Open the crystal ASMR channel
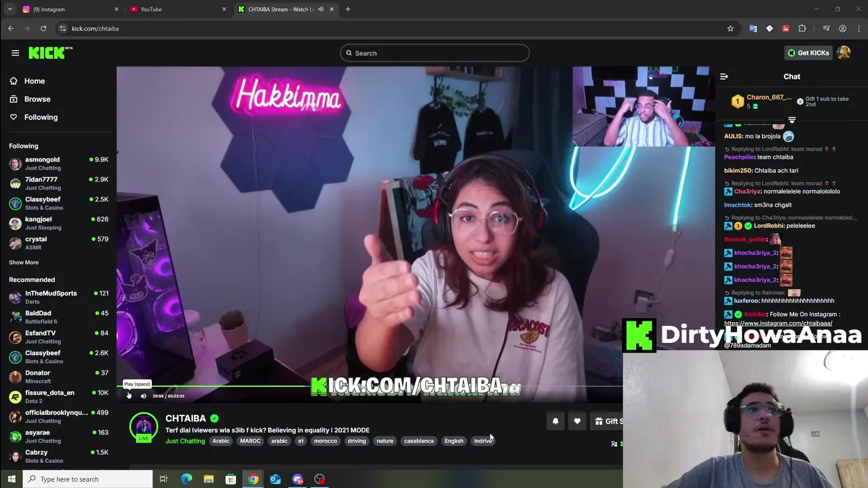The height and width of the screenshot is (488, 868). pyautogui.click(x=58, y=243)
